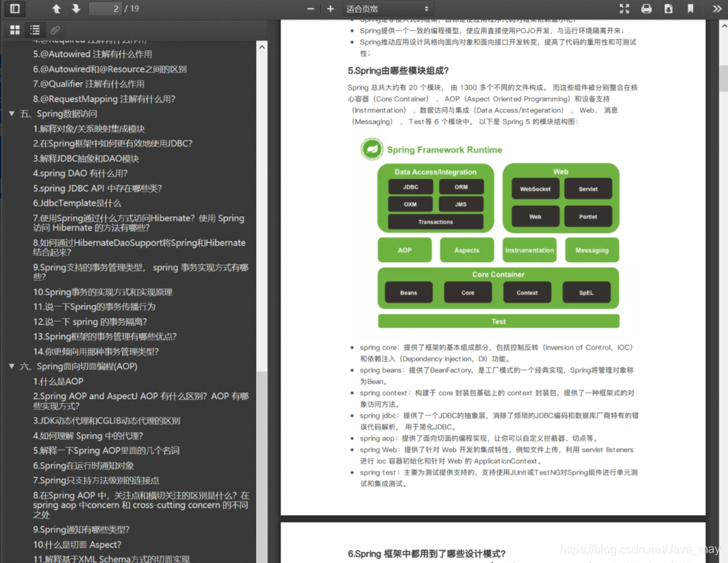Open outline item 9.Spring通知有哪些类型
728x563 pixels.
(81, 530)
